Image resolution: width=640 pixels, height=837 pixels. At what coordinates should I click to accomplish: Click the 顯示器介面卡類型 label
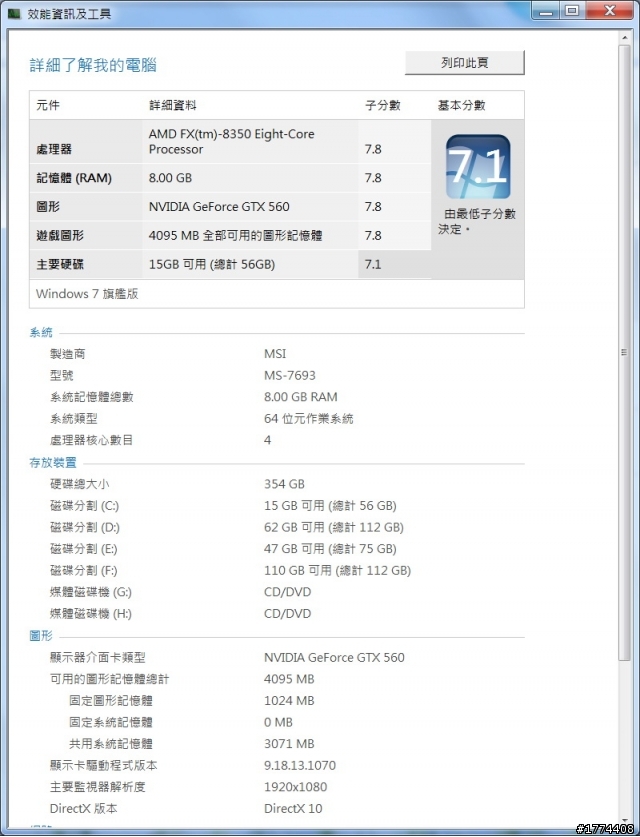(98, 658)
